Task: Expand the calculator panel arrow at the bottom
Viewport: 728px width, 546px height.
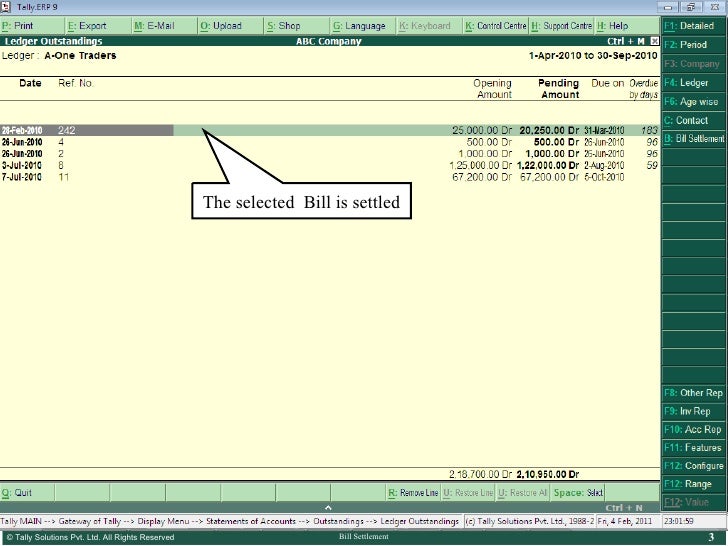Action: pyautogui.click(x=328, y=507)
